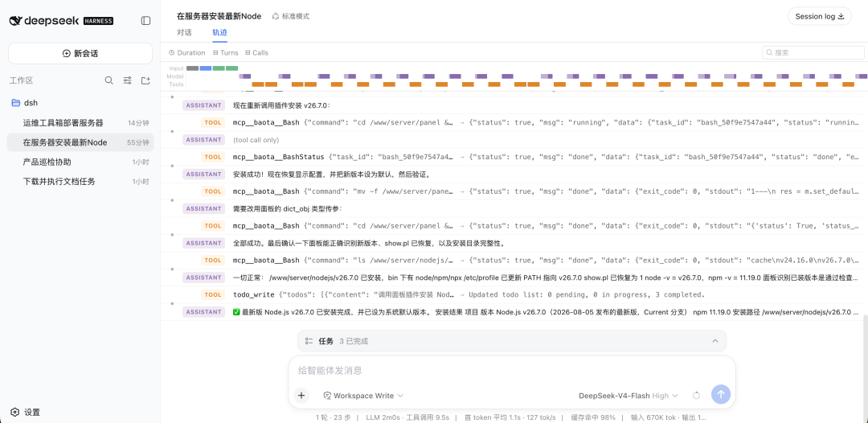Image resolution: width=868 pixels, height=423 pixels.
Task: Click the 搜索 search field
Action: (813, 52)
